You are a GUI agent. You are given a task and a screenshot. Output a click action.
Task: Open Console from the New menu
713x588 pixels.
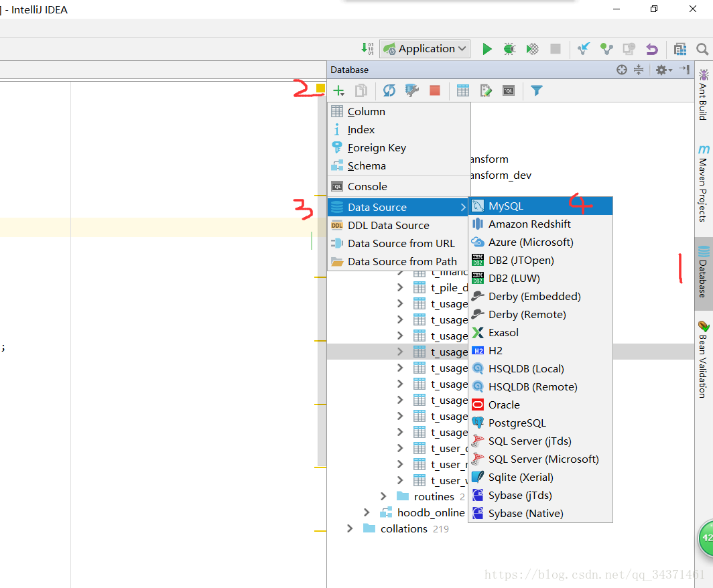tap(399, 186)
